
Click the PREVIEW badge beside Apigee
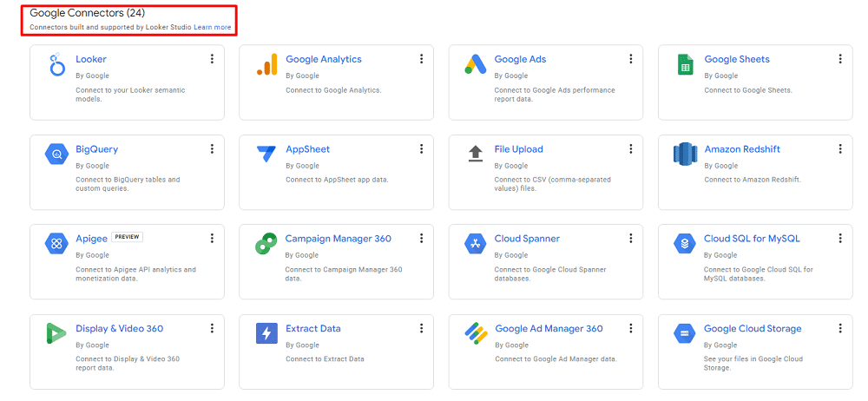[128, 237]
